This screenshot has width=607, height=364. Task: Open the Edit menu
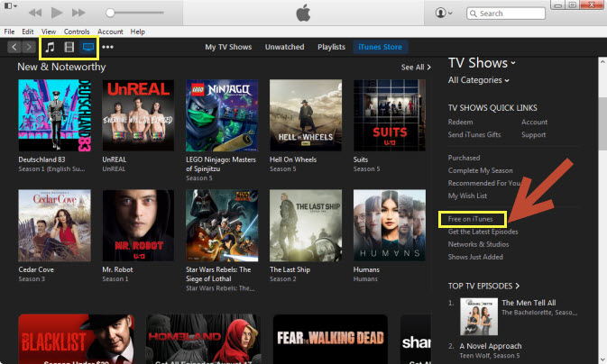27,32
